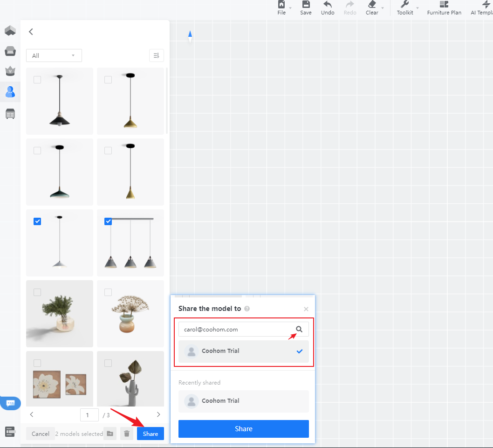Click the page number input field
Viewport: 493px width, 448px height.
89,415
